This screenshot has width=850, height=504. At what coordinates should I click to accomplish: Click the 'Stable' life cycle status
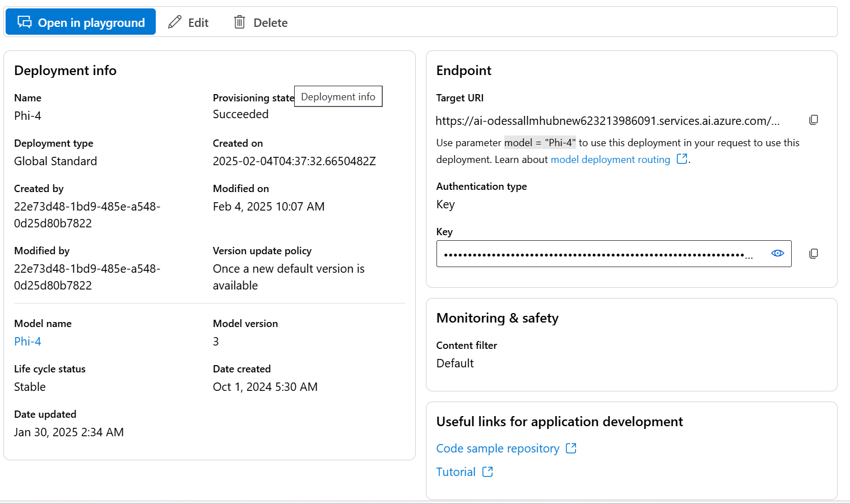[x=30, y=387]
